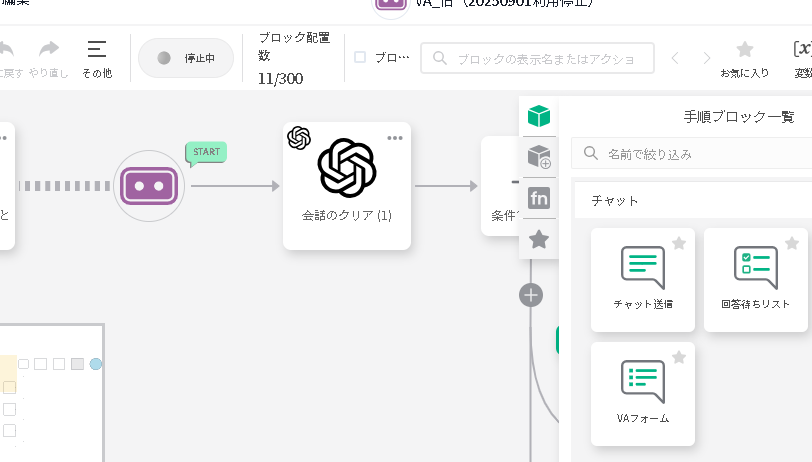812x462 pixels.
Task: Select the 回答待ちリスト block
Action: coord(755,280)
